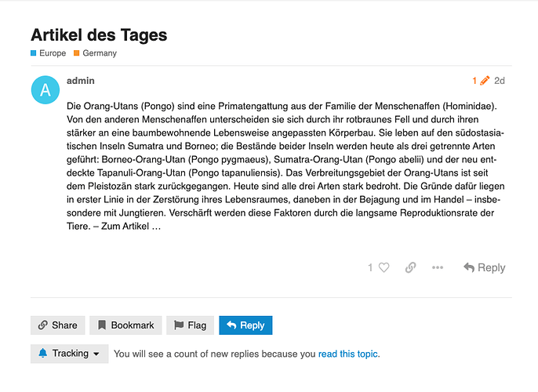Screen dimensions: 538x392
Task: Share this topic
Action: pos(58,325)
